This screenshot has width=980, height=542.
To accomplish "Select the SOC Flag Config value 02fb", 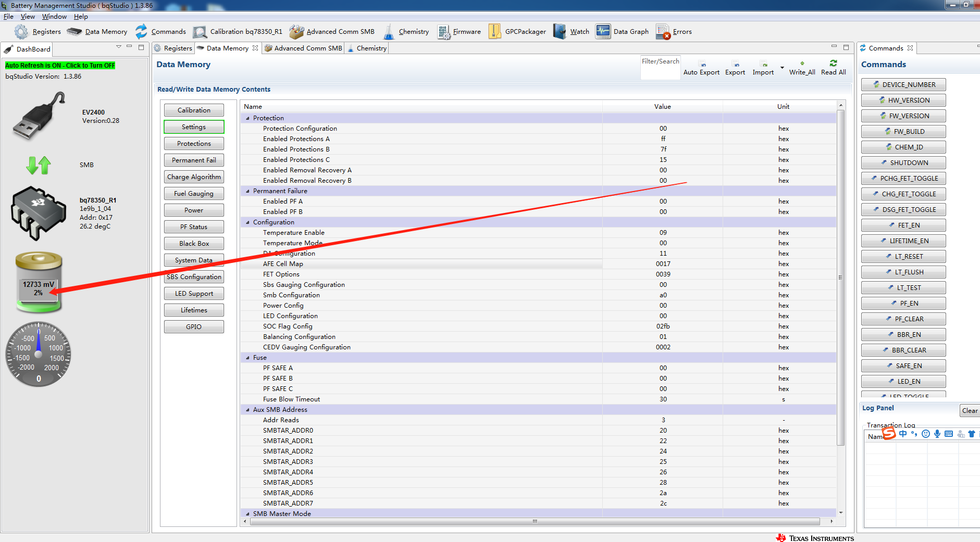I will (x=663, y=326).
